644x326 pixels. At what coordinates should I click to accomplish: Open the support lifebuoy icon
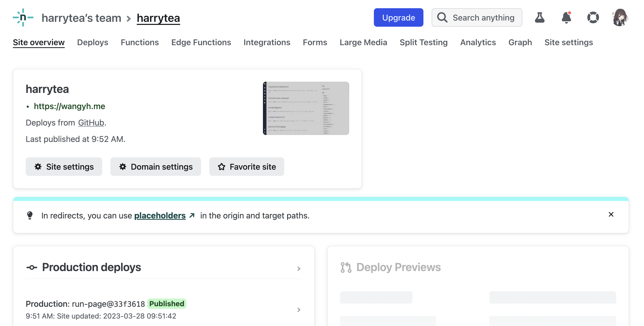click(593, 17)
